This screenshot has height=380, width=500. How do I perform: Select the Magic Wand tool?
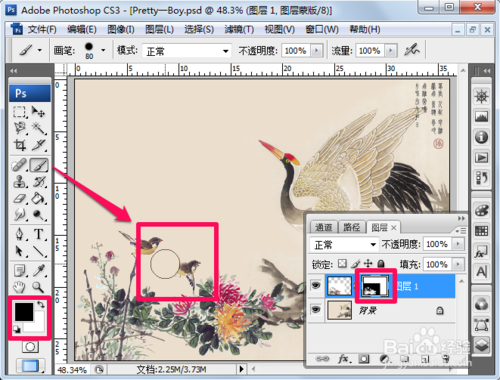38,128
